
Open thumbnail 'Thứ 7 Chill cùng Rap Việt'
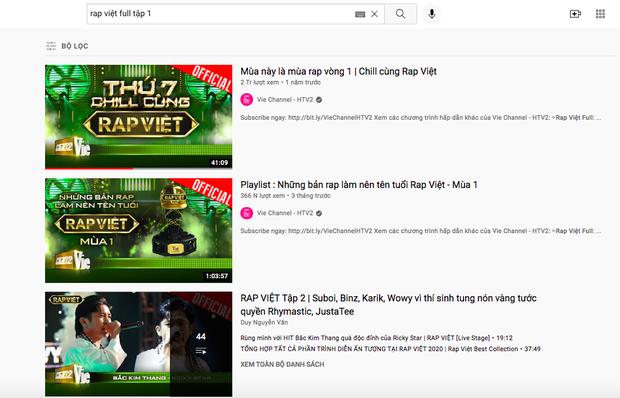coord(138,117)
